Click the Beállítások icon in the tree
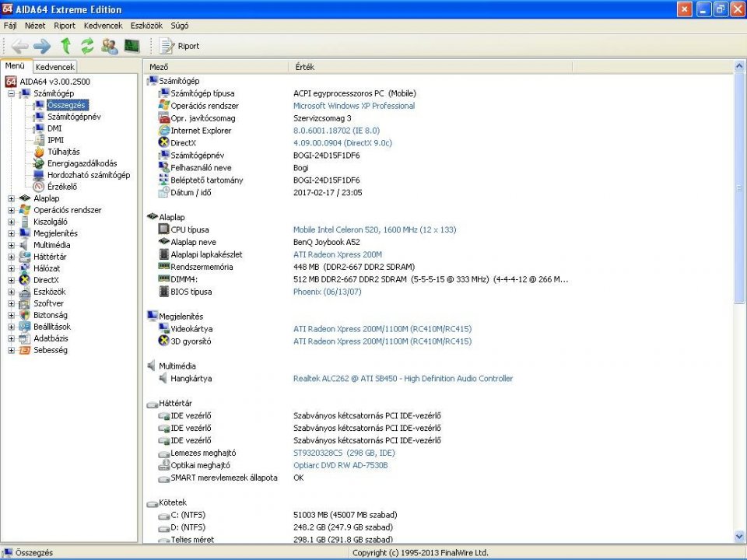The height and width of the screenshot is (560, 747). pyautogui.click(x=25, y=327)
